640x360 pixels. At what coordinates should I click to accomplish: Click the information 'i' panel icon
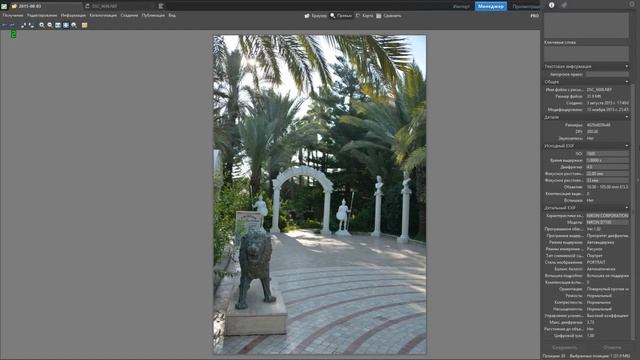(x=551, y=5)
